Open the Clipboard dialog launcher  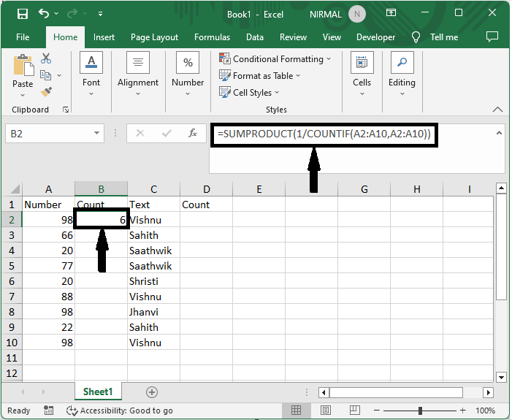pyautogui.click(x=66, y=110)
